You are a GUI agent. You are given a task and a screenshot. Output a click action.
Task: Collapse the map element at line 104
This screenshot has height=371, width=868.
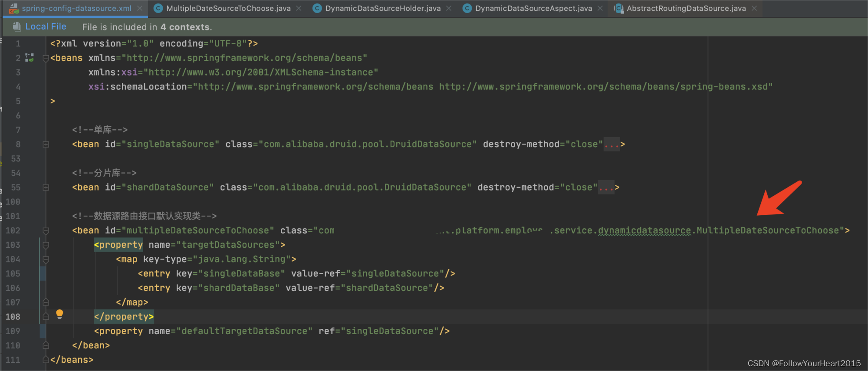(x=46, y=259)
